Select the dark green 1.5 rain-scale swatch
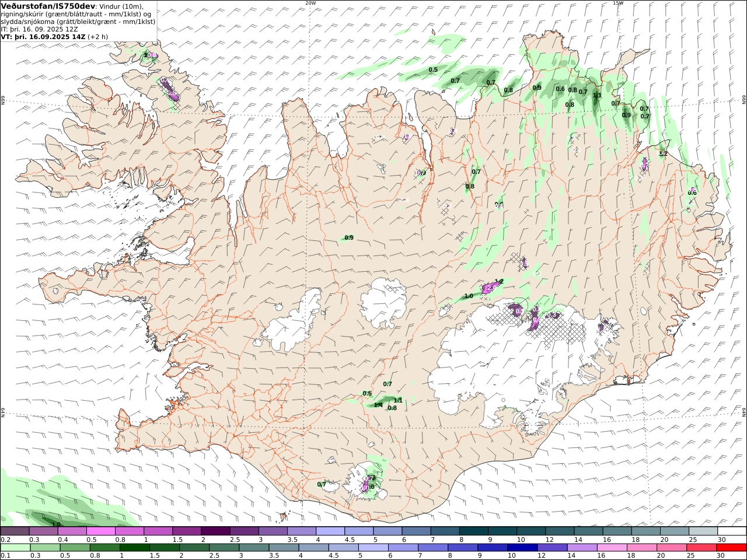Screen dimensions: 747x560 click(165, 548)
